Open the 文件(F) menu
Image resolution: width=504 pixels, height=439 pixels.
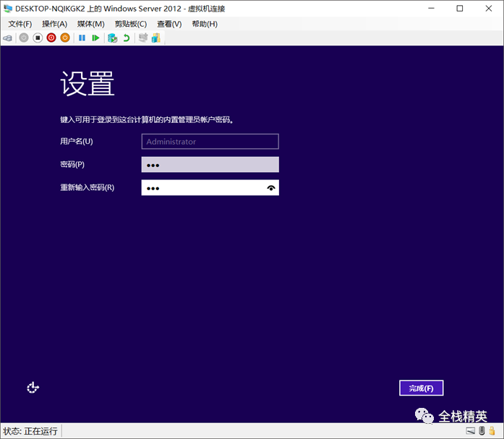(20, 24)
